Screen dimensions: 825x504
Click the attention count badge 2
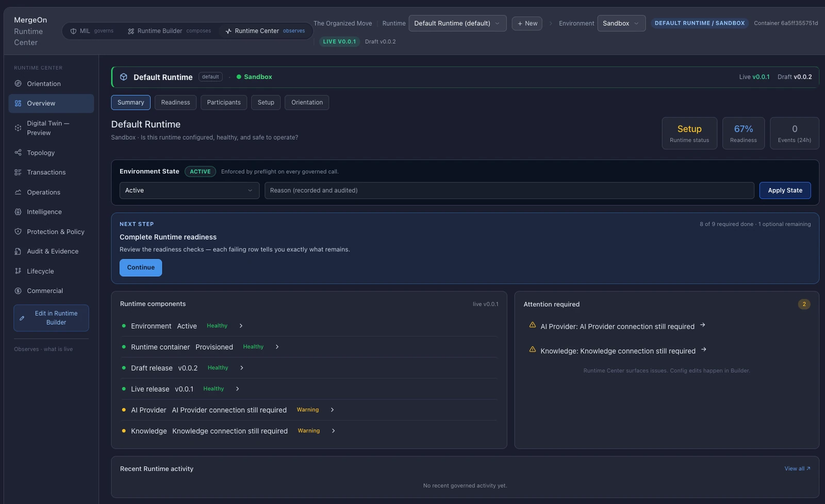[804, 304]
